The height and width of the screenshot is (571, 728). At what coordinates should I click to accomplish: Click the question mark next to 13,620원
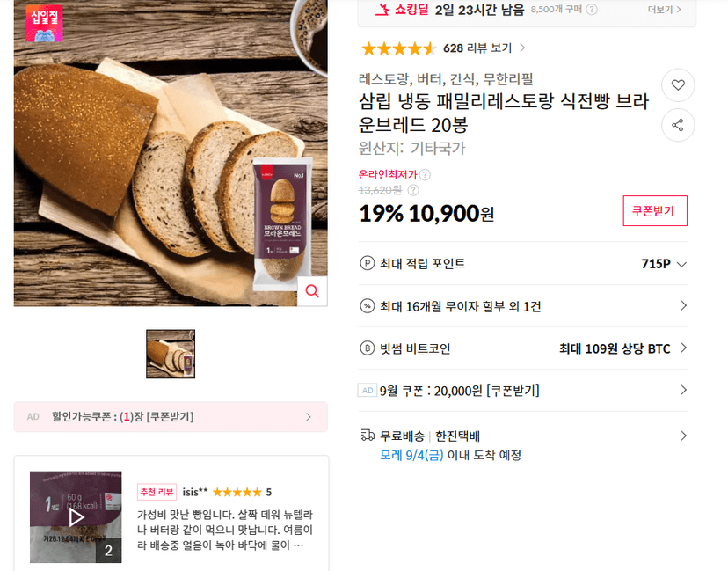pos(413,190)
